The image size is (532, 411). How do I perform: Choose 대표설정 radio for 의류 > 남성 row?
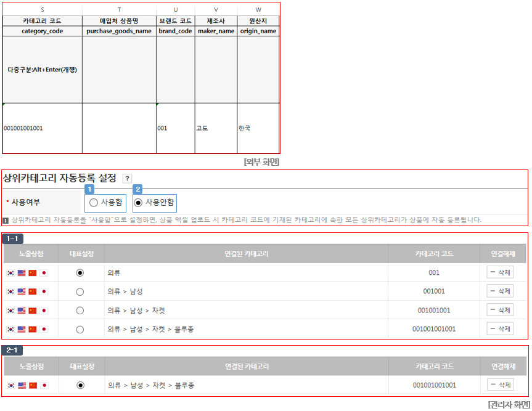[x=80, y=292]
